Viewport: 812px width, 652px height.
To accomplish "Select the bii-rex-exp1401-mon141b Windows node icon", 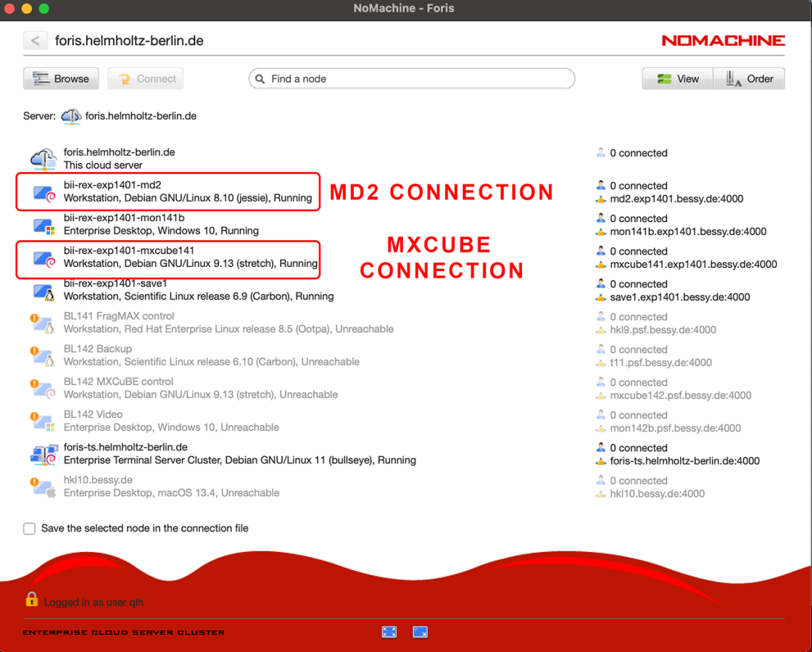I will click(x=44, y=226).
